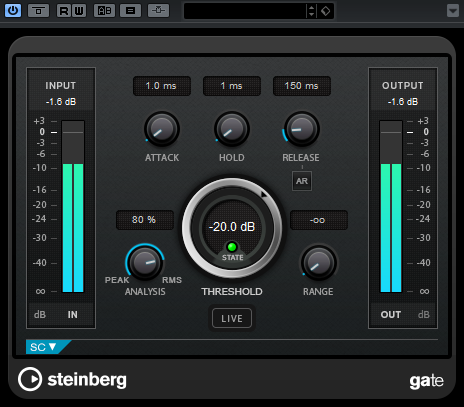
Task: Click the Attack knob
Action: [x=162, y=129]
